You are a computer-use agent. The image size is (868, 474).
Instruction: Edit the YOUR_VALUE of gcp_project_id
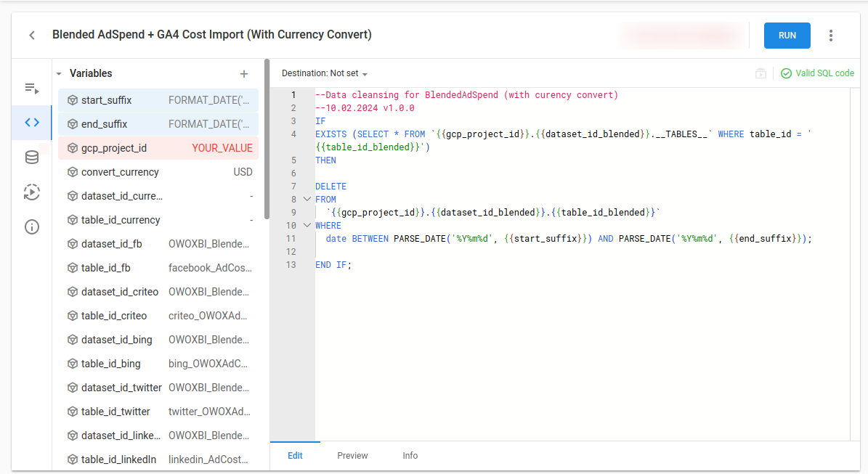click(x=222, y=148)
